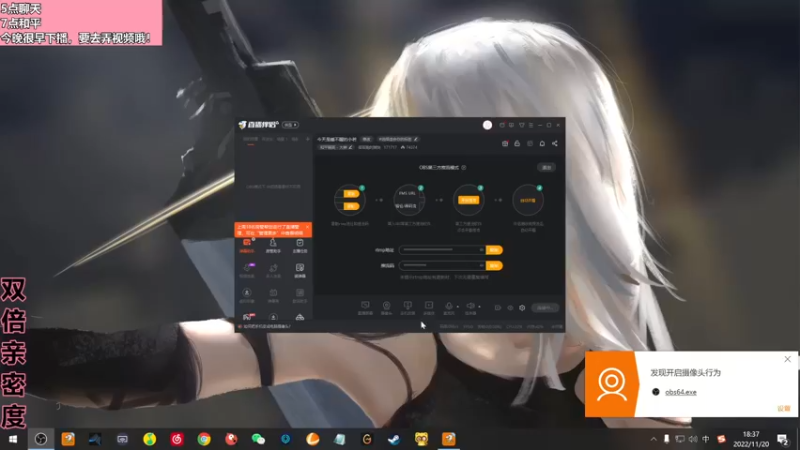This screenshot has width=800, height=450.
Task: Click the upper yellow copy button in step one circle
Action: point(351,194)
